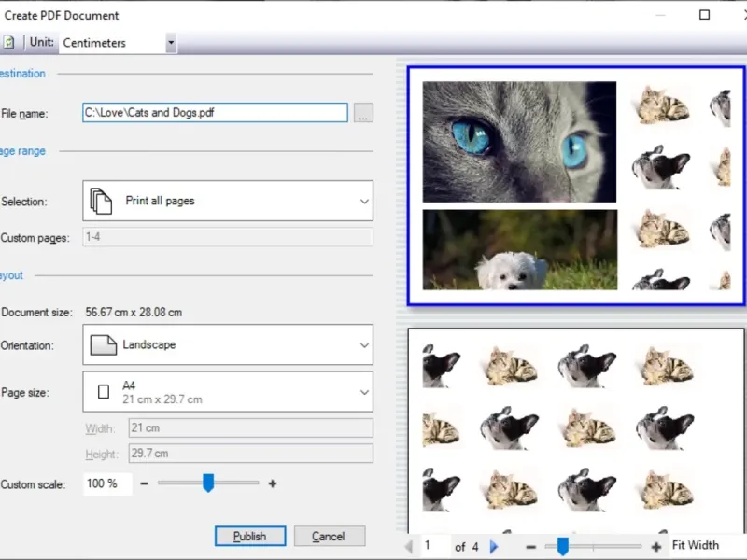This screenshot has width=747, height=560.
Task: Expand the Orientation Landscape dropdown
Action: coord(364,345)
